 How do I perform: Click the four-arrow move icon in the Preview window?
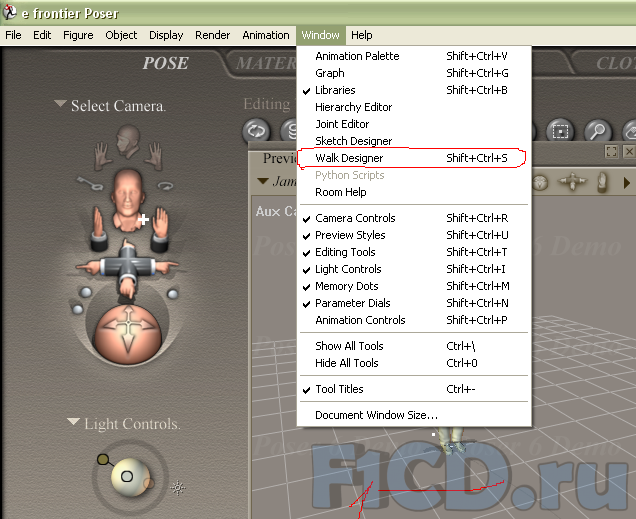tap(572, 182)
